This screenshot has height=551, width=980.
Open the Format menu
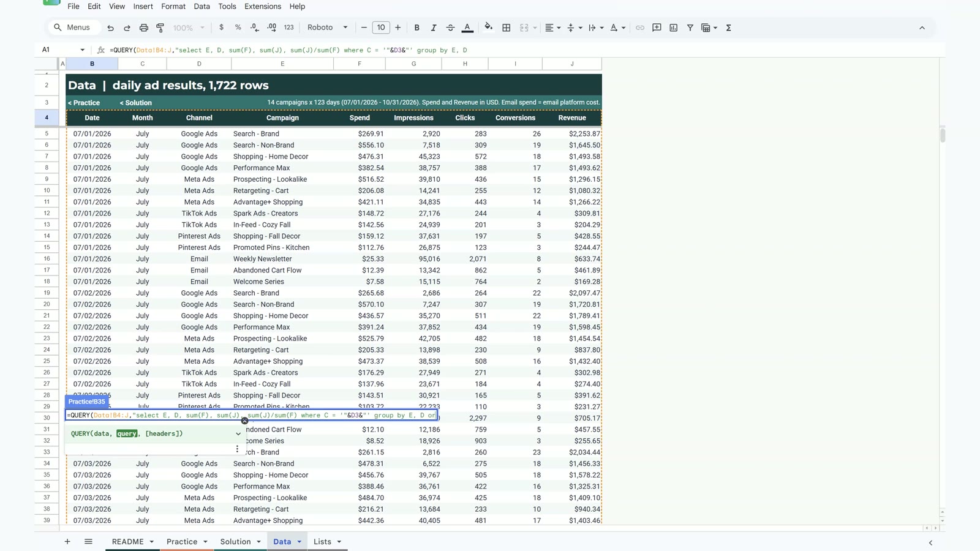173,6
